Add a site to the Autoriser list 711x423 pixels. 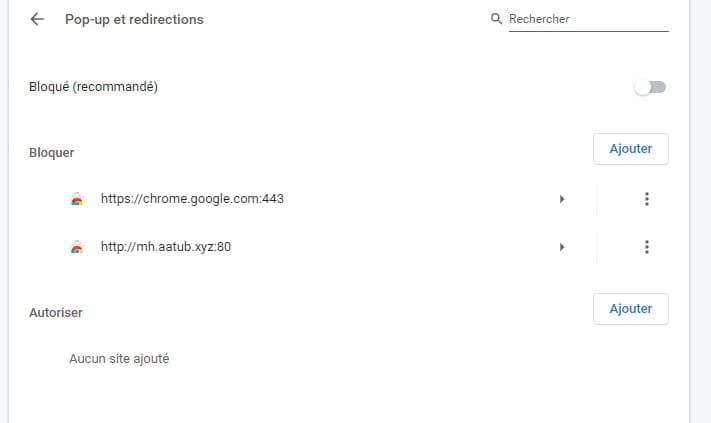(630, 309)
